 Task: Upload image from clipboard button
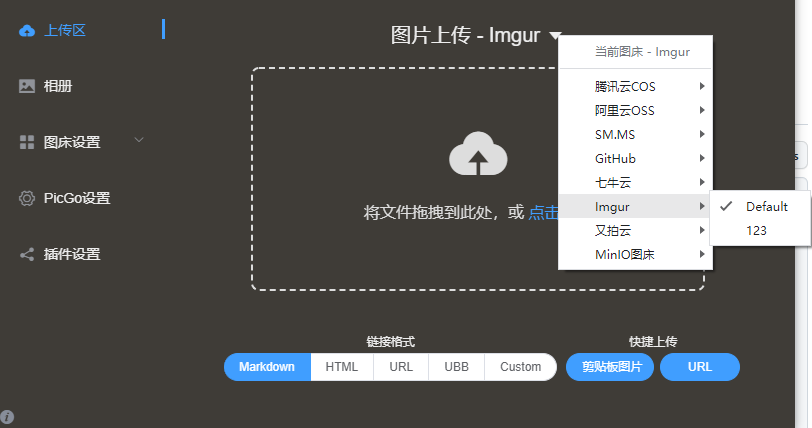coord(610,367)
